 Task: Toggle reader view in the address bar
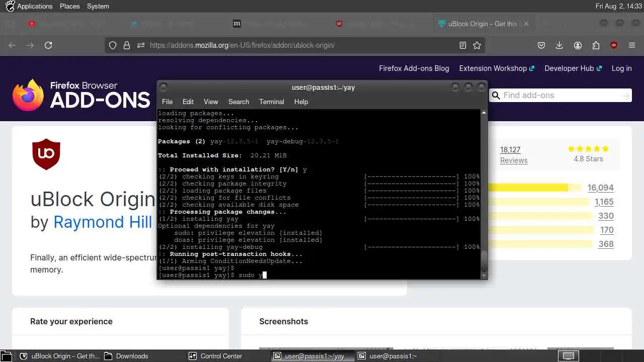463,45
